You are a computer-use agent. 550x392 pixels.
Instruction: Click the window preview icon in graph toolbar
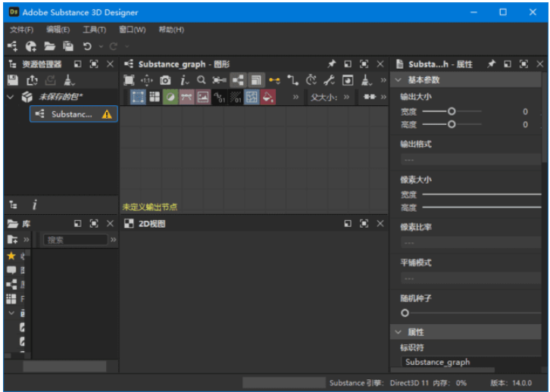click(348, 80)
